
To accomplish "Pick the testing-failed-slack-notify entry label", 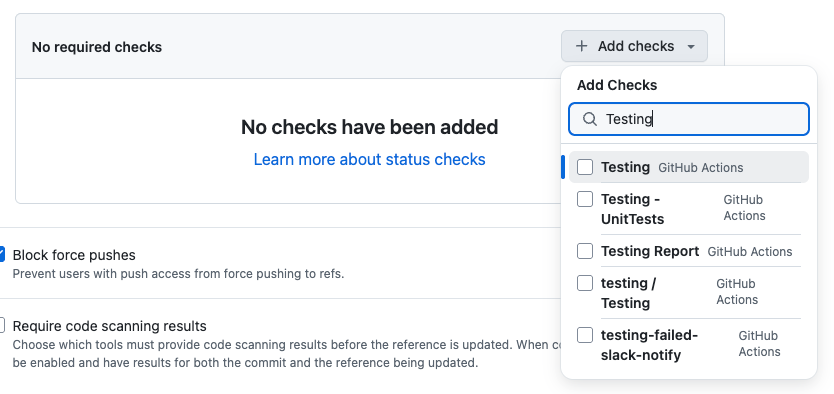I will point(649,345).
